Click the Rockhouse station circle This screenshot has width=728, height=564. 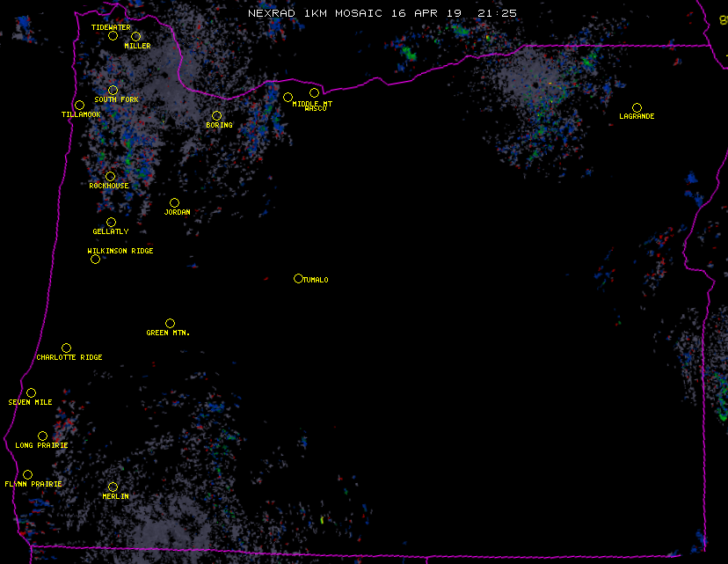pos(110,176)
